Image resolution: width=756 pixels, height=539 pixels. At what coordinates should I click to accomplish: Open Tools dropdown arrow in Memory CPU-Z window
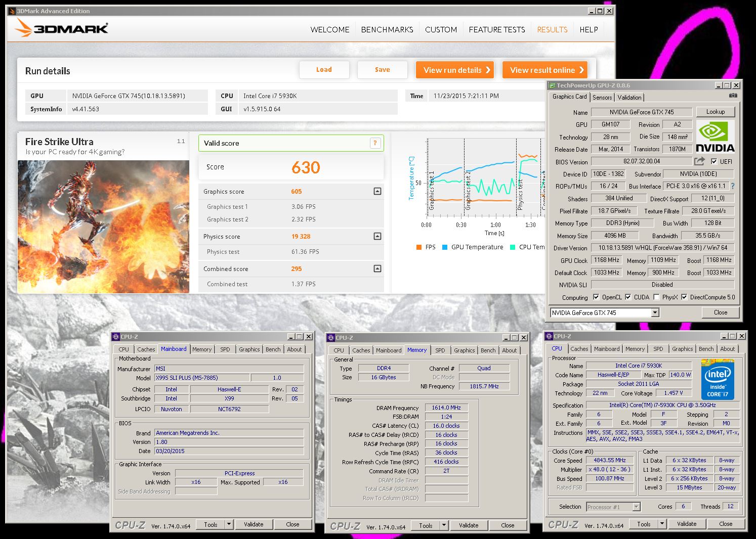(x=444, y=525)
